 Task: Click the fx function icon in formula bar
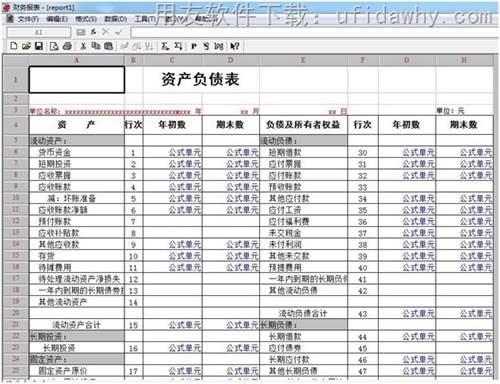(93, 32)
